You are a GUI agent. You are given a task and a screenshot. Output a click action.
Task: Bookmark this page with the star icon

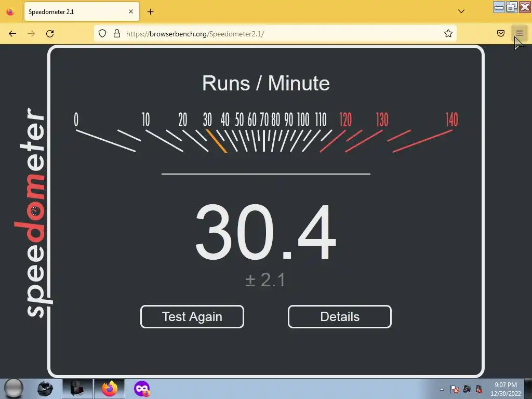[448, 33]
